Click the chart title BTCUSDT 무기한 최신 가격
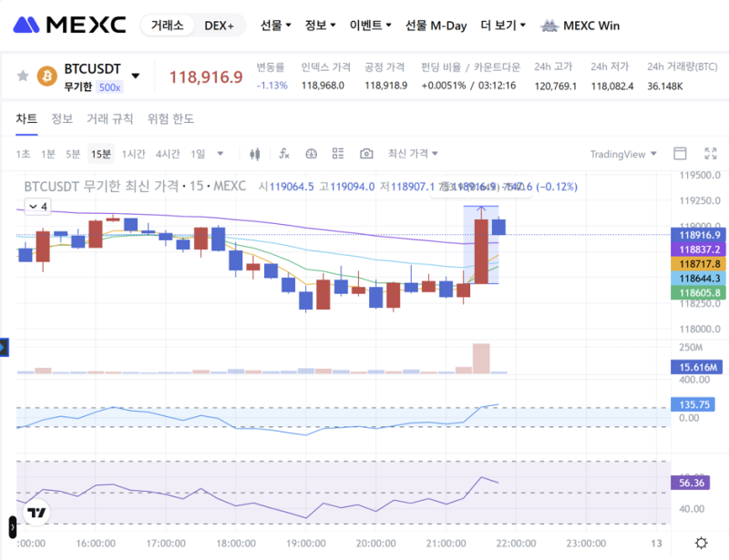Viewport: 729px width, 560px height. pos(101,187)
